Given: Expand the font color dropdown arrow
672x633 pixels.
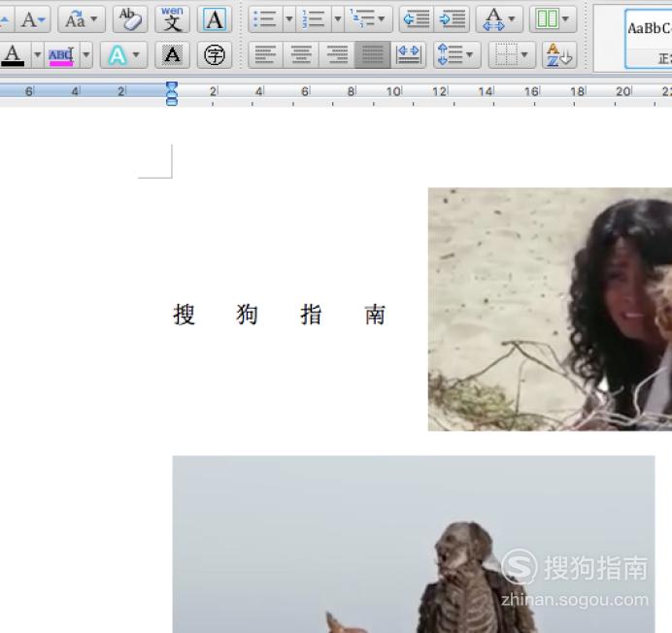Looking at the screenshot, I should 38,55.
